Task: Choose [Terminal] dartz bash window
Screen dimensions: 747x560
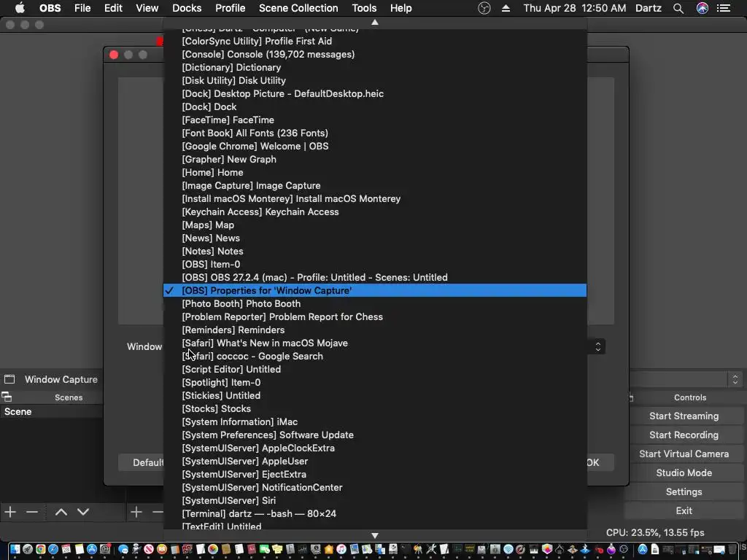Action: point(375,514)
